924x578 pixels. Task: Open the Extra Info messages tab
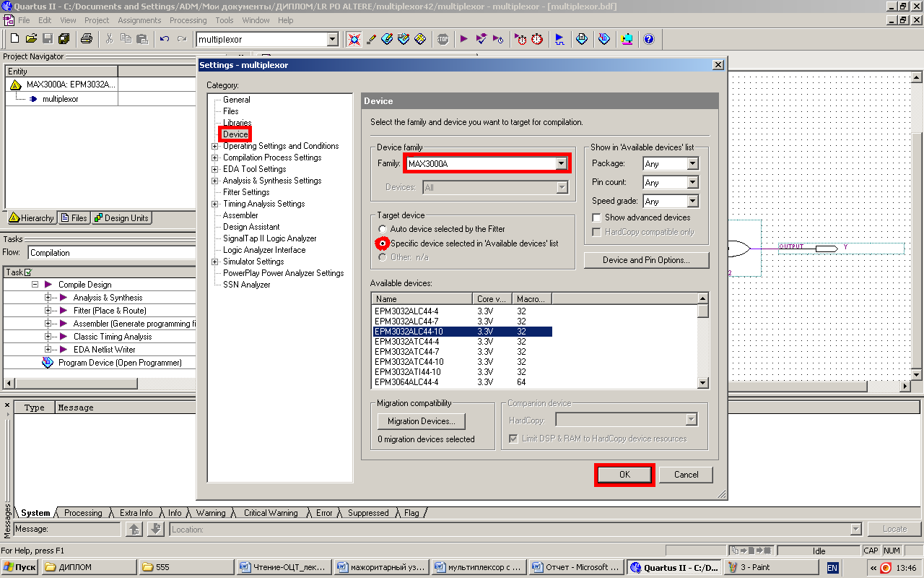(136, 513)
